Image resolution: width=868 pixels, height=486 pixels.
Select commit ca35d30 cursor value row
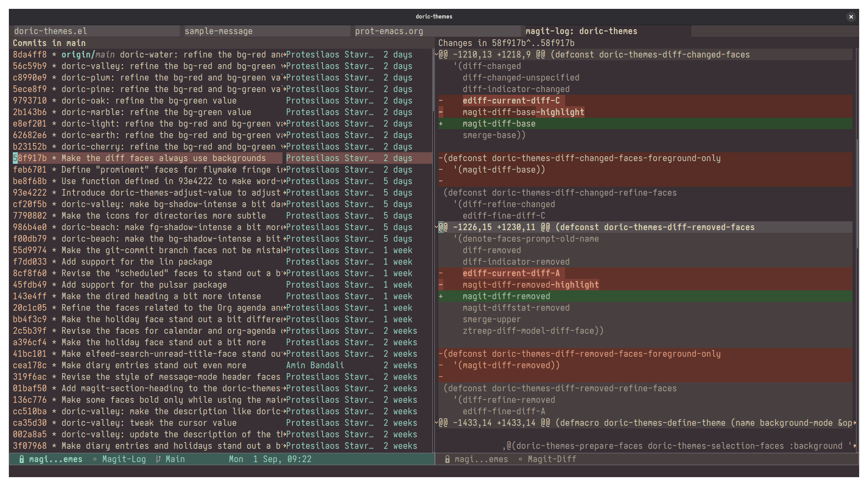tap(221, 423)
